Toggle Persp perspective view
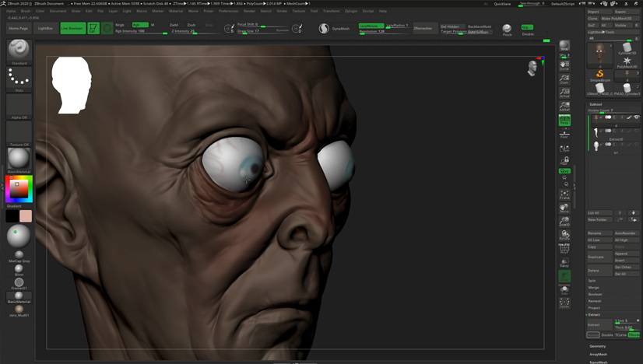 tap(564, 119)
